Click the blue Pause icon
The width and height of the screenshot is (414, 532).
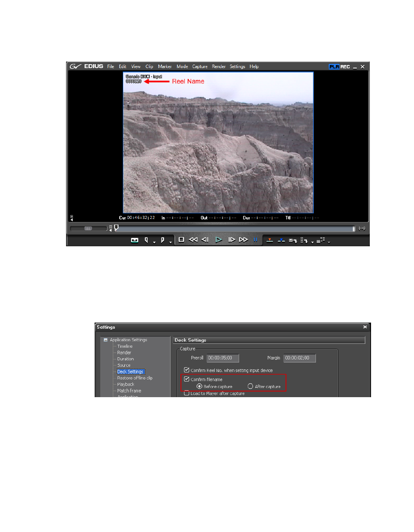[255, 239]
